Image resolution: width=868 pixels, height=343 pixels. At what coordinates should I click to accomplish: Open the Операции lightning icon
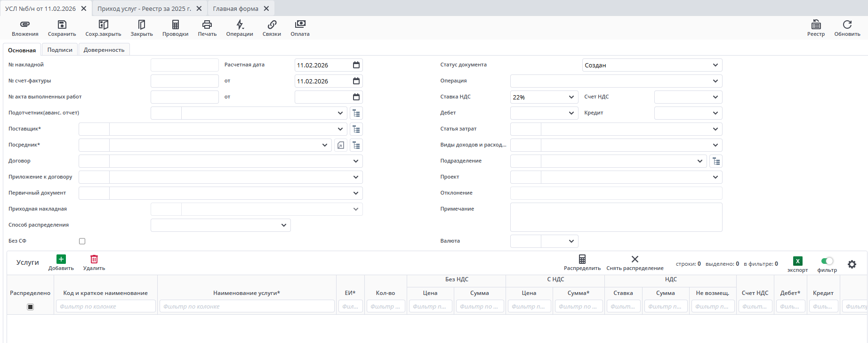(x=240, y=24)
